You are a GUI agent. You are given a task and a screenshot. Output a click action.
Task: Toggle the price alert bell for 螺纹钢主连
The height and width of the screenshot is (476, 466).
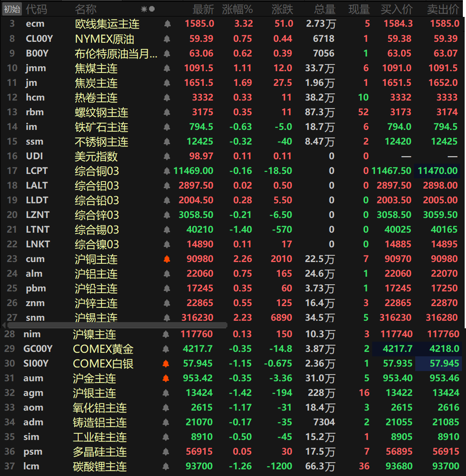point(167,113)
